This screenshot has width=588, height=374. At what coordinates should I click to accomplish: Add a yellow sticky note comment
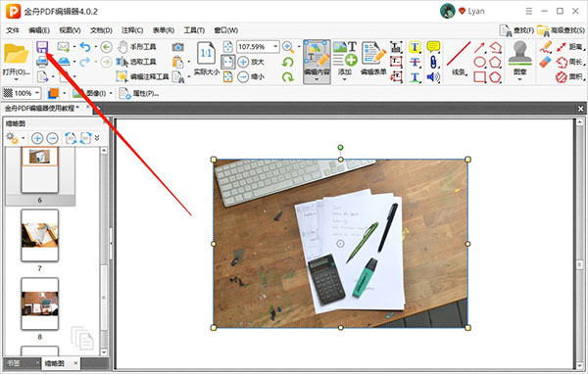point(433,47)
